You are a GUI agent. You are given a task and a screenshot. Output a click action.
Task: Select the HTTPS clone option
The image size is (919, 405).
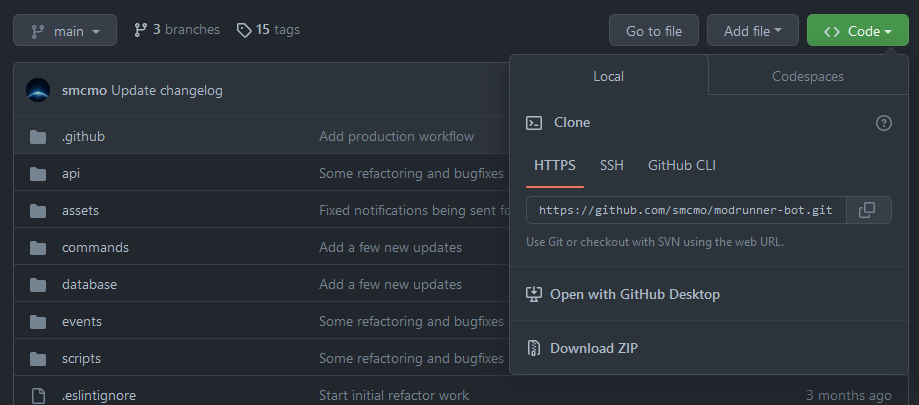click(x=554, y=165)
